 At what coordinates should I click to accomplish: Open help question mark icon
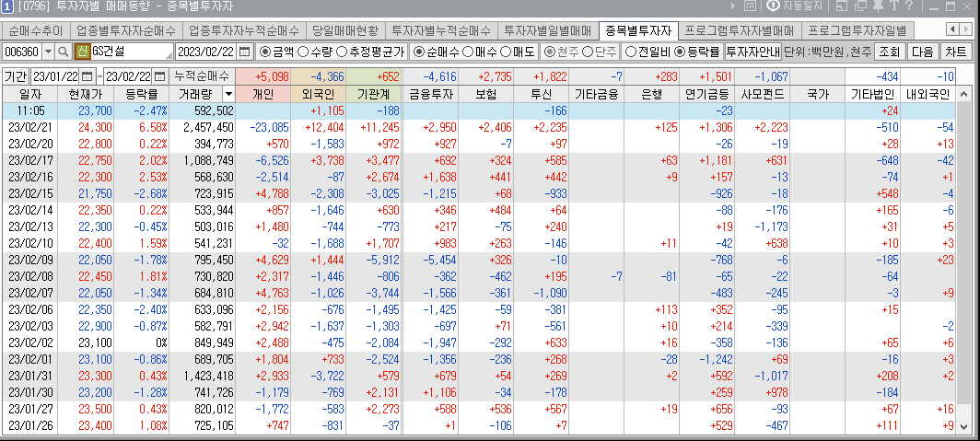point(908,6)
